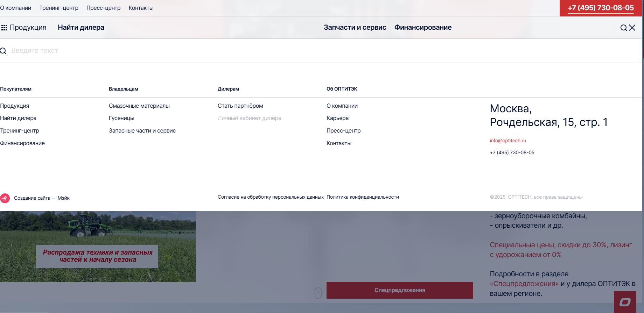644x313 pixels.
Task: Click the ©2025, OPTITECH copyright text
Action: 536,197
